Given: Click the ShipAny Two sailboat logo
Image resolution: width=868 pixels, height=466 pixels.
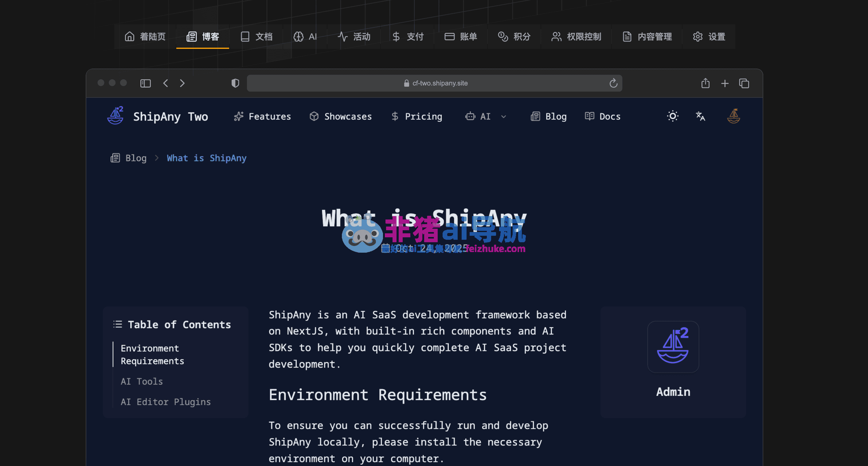Looking at the screenshot, I should pyautogui.click(x=115, y=115).
